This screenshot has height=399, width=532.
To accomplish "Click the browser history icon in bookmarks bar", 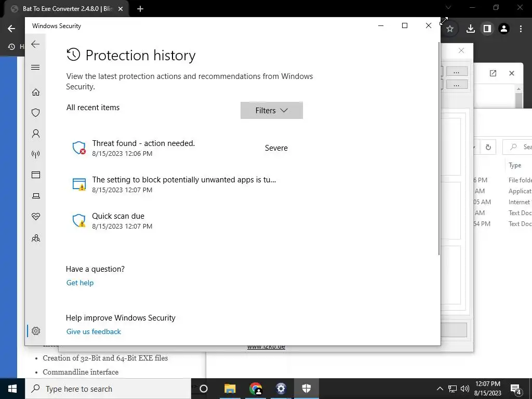I will [x=11, y=46].
